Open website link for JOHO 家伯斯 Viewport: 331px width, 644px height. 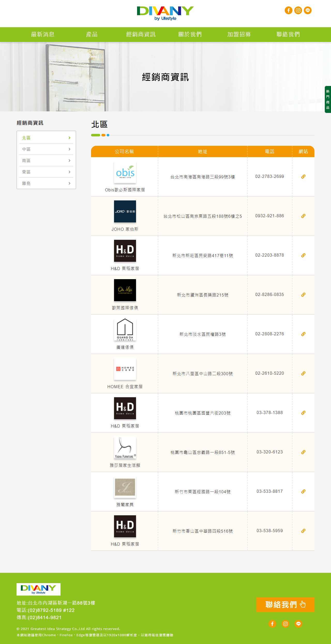(303, 216)
